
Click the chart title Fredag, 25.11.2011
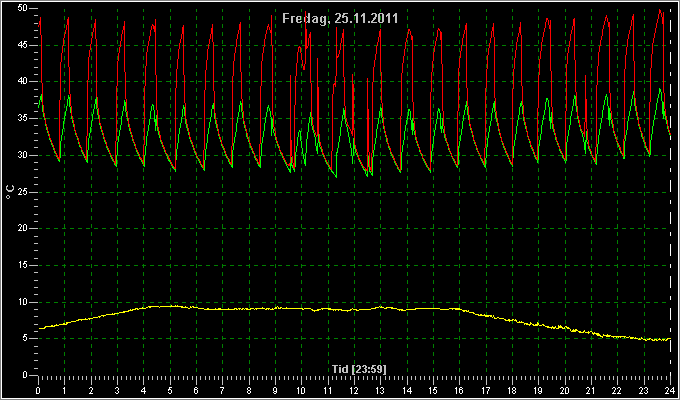click(x=340, y=19)
